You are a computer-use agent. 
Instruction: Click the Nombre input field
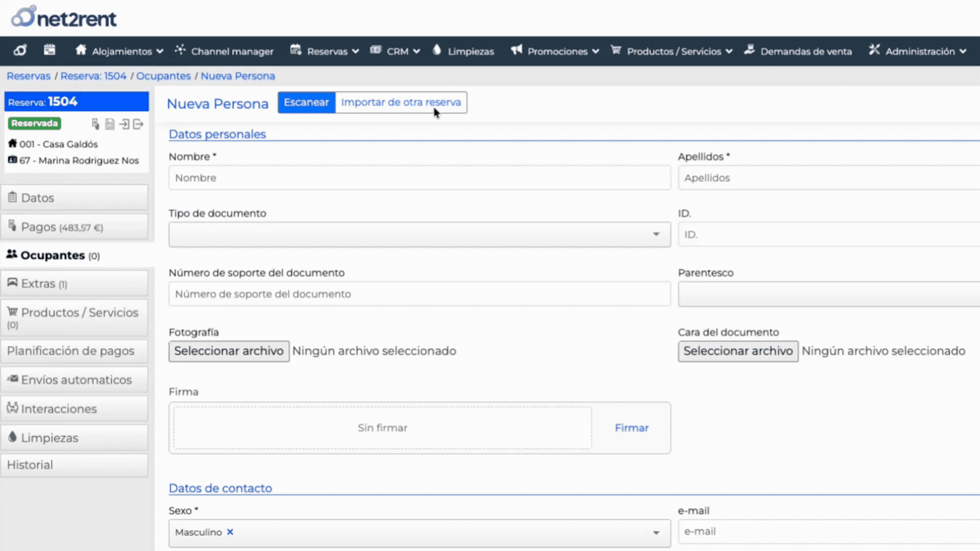[x=419, y=178]
